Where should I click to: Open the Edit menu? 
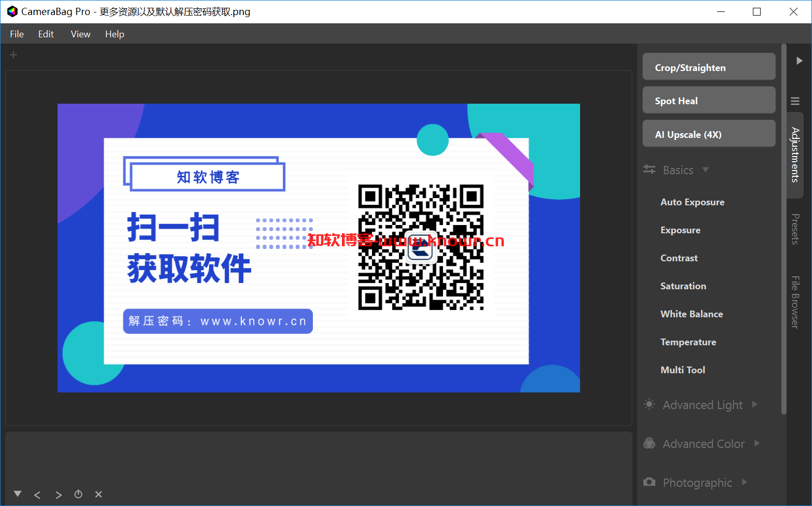tap(46, 34)
